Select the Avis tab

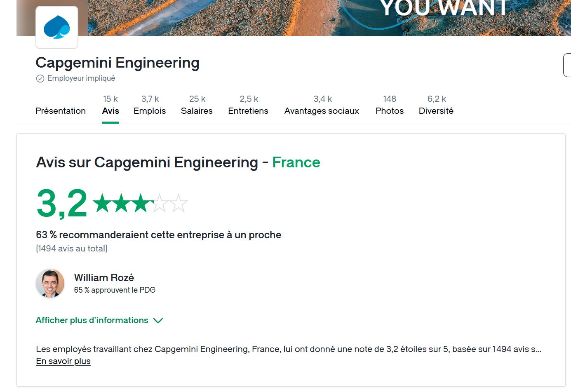pos(110,110)
